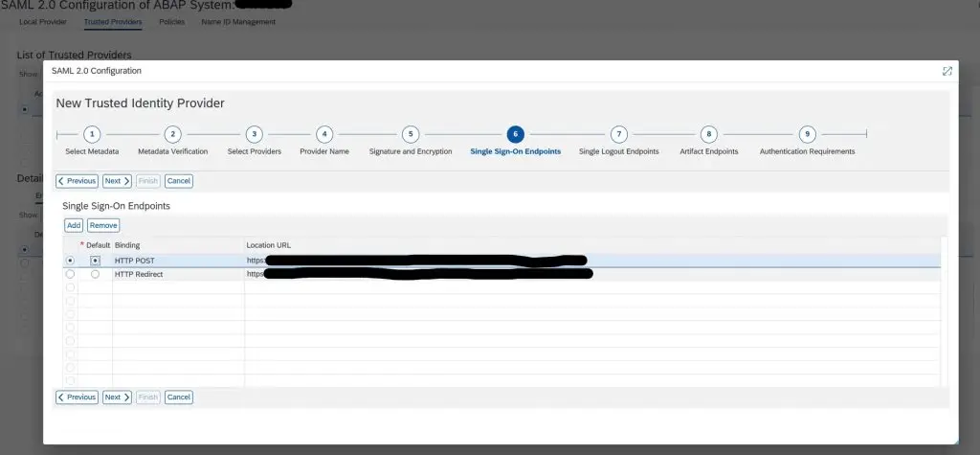Open step 5 Signature and Encryption

coord(410,134)
